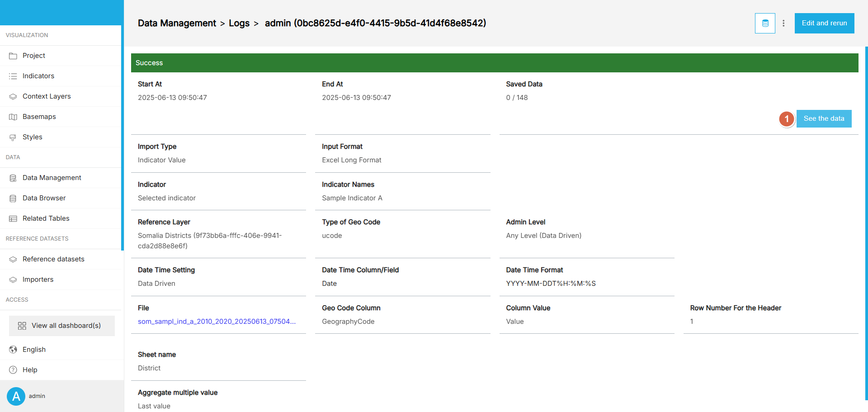Click the Help question mark icon
This screenshot has height=412, width=868.
pos(13,370)
